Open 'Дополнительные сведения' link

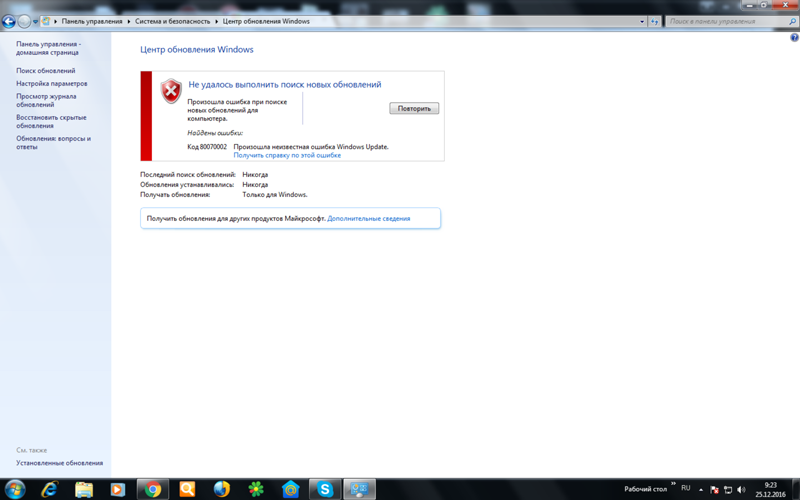tap(368, 218)
